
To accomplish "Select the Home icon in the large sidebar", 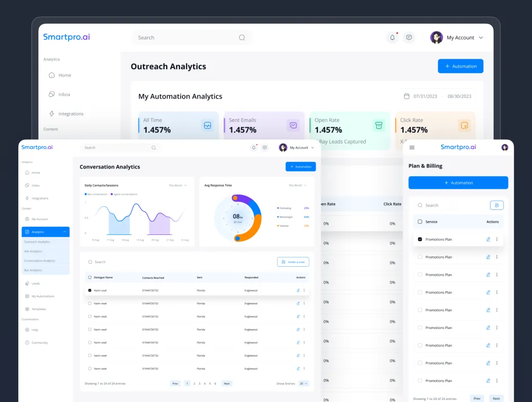I will pos(52,75).
